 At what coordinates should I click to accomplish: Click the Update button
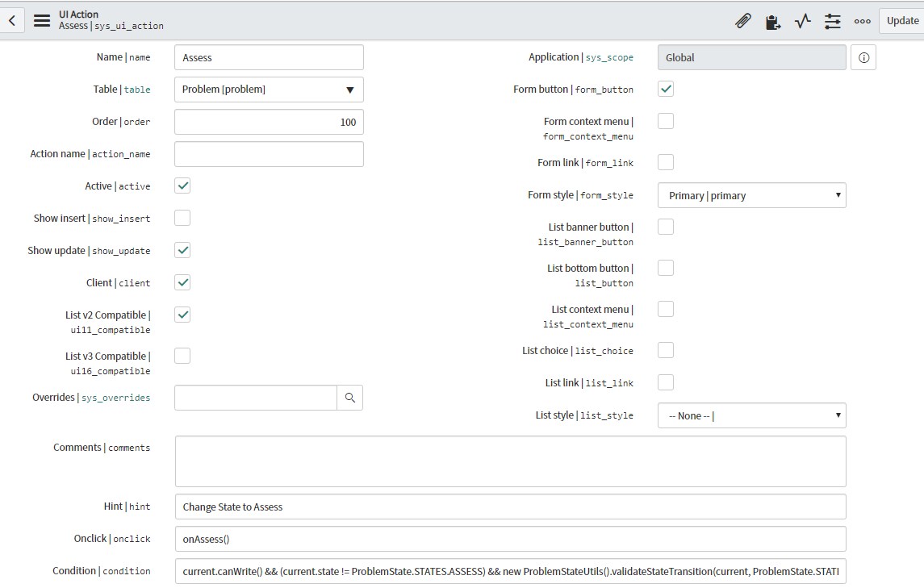[901, 21]
